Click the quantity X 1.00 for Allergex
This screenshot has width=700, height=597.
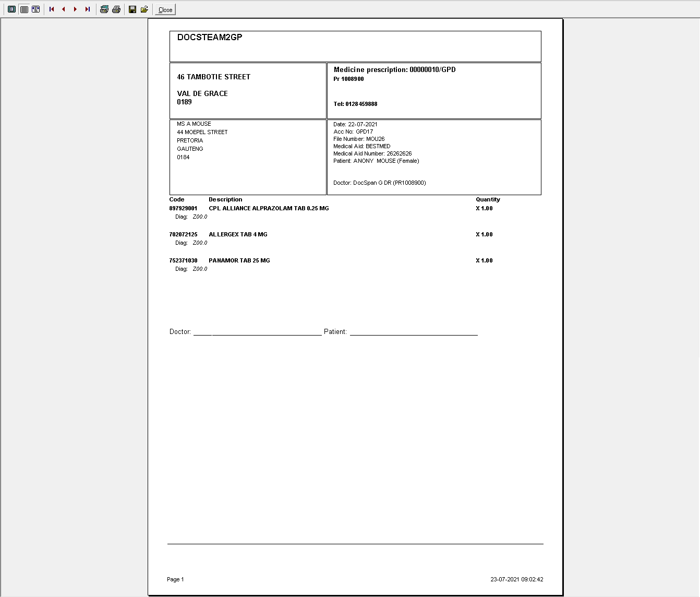[484, 234]
